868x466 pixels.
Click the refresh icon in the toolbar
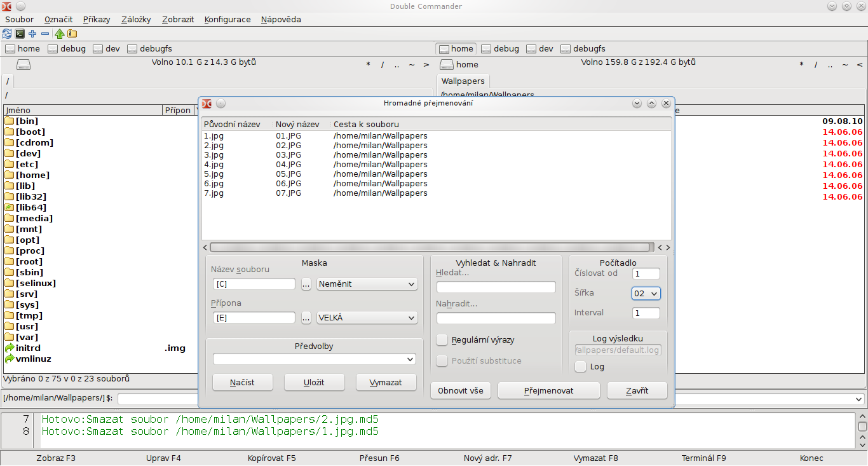tap(8, 34)
